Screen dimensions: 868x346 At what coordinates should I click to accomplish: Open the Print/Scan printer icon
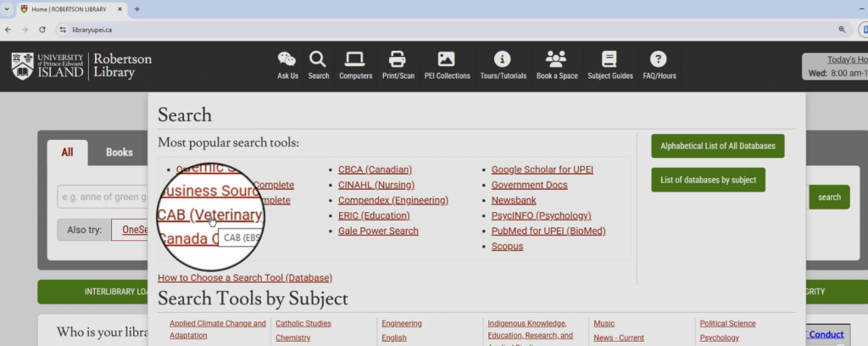click(x=398, y=59)
